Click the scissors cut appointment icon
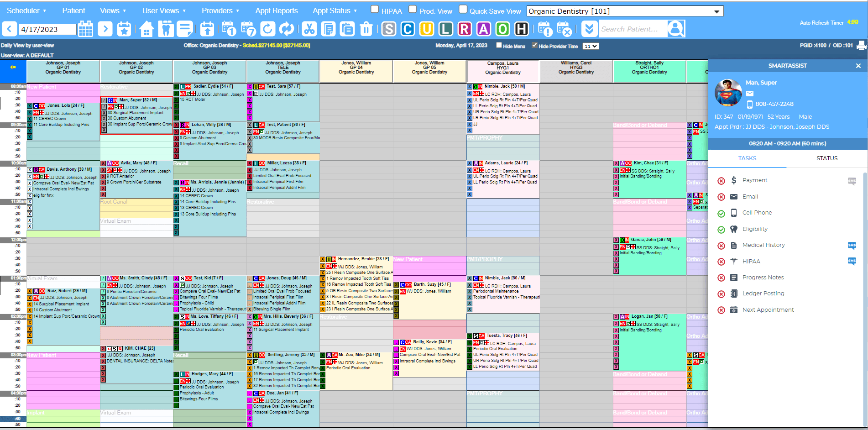868x430 pixels. point(309,29)
